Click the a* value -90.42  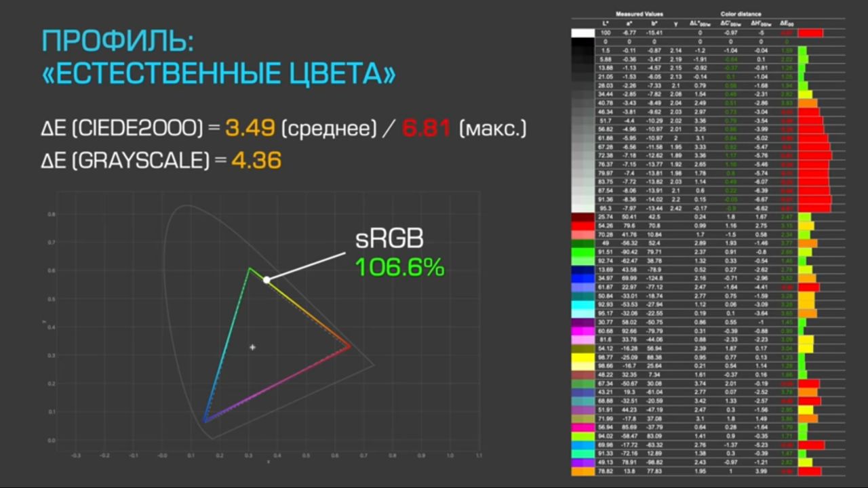(x=630, y=251)
